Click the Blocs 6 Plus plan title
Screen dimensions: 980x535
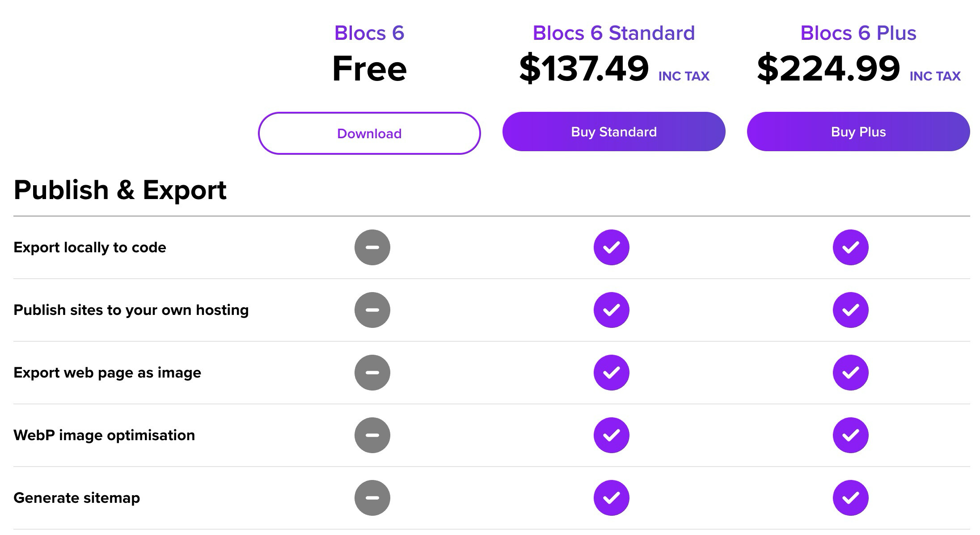858,33
